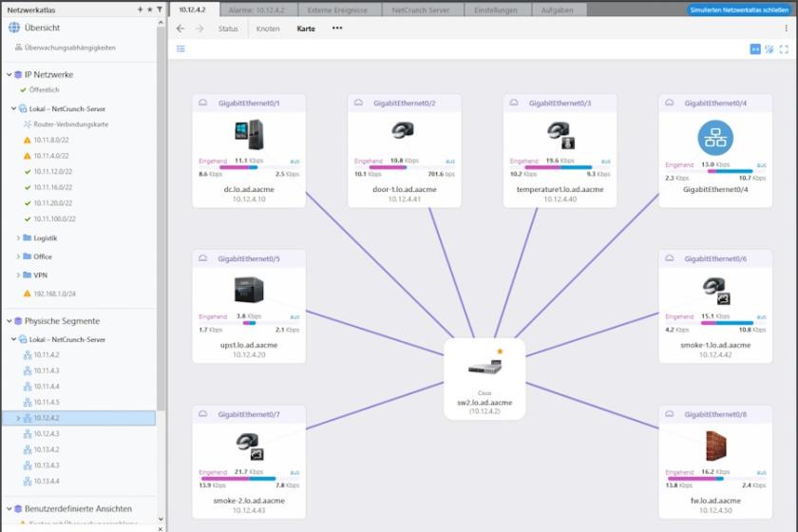Click the star icon in the Netzwerkatlas header
The height and width of the screenshot is (532, 798).
click(150, 9)
